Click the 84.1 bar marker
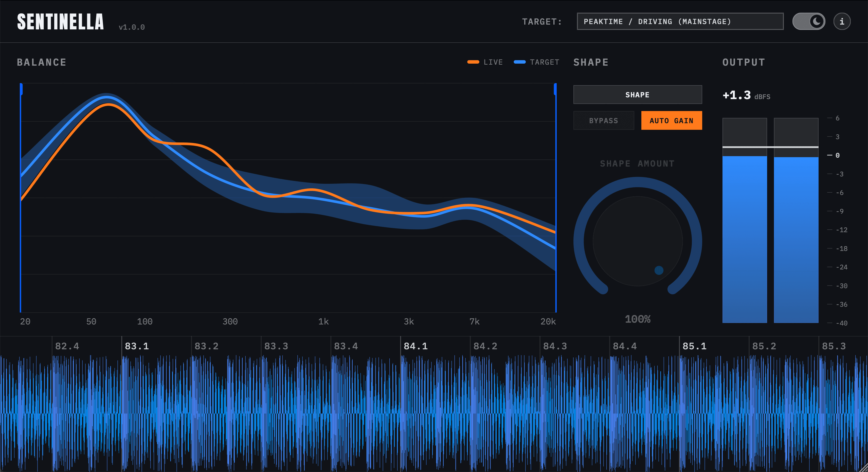This screenshot has width=868, height=472. tap(415, 346)
